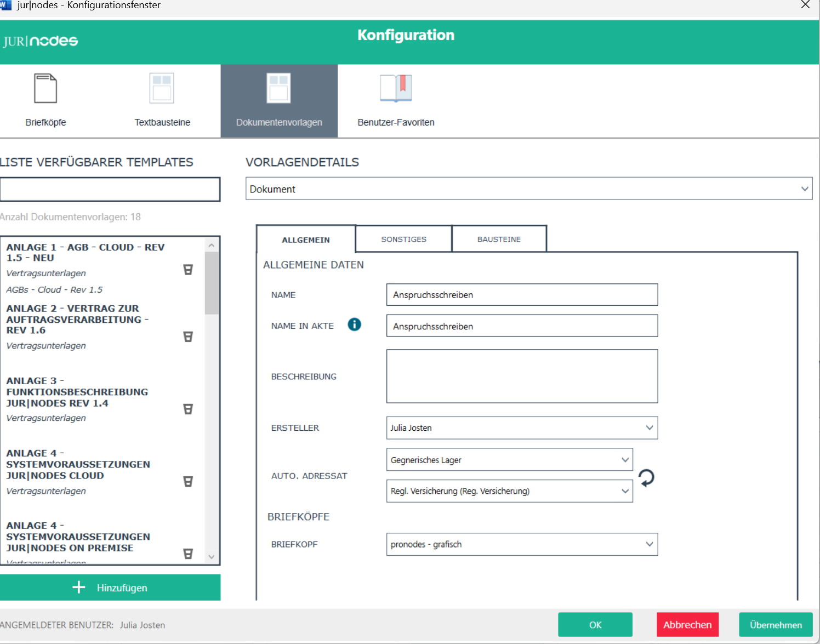Viewport: 820px width, 644px height.
Task: Delete the Anlage 1 AGB Cloud template
Action: (188, 270)
